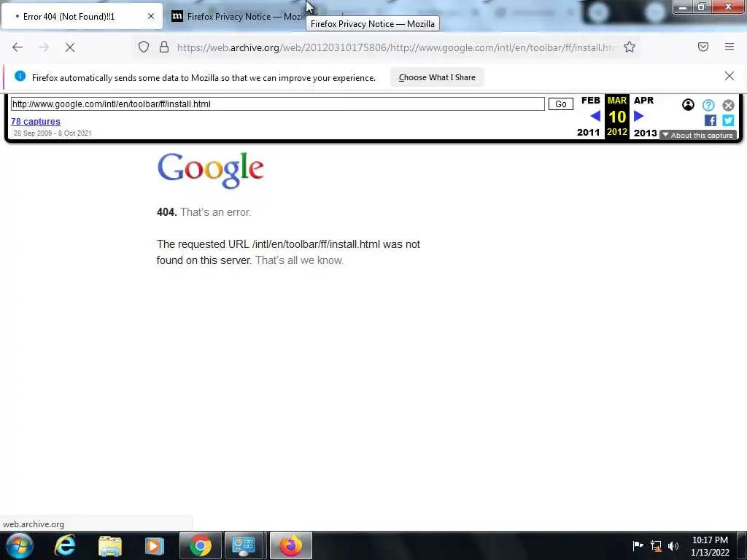Click the highlighted MAR 10 2012 capture date
The height and width of the screenshot is (560, 747).
point(617,117)
